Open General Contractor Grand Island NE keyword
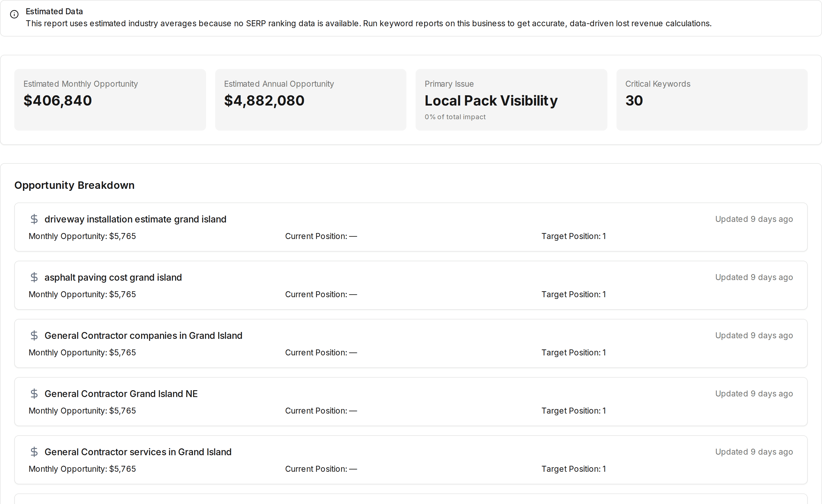The width and height of the screenshot is (822, 504). click(121, 394)
